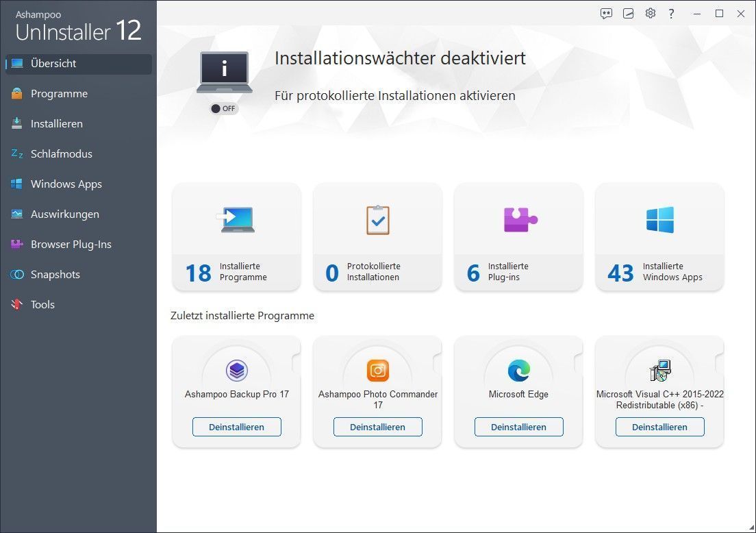Image resolution: width=756 pixels, height=533 pixels.
Task: Go to Schlafmodus in the sidebar
Action: click(x=61, y=154)
